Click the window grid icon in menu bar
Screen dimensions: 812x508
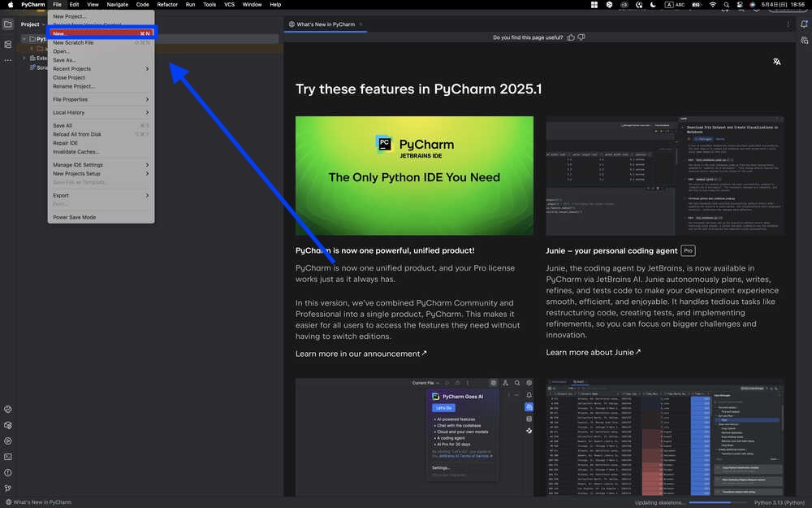pyautogui.click(x=594, y=5)
